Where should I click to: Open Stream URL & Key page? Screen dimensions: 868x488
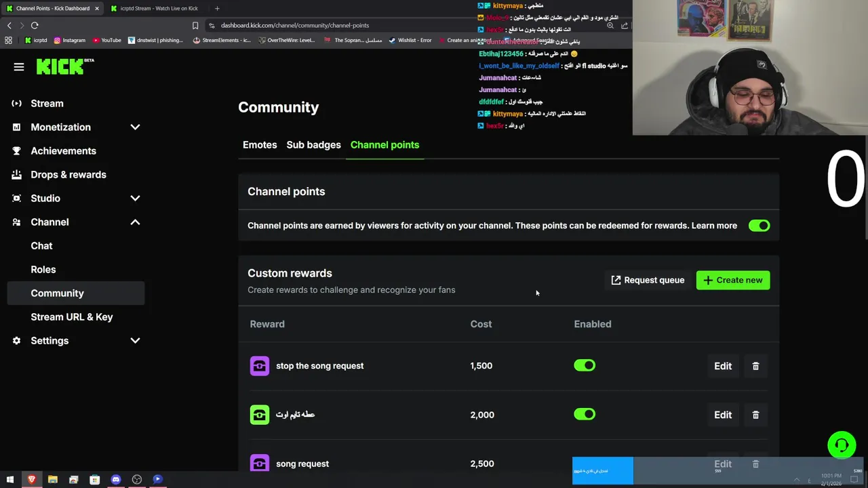coord(72,317)
